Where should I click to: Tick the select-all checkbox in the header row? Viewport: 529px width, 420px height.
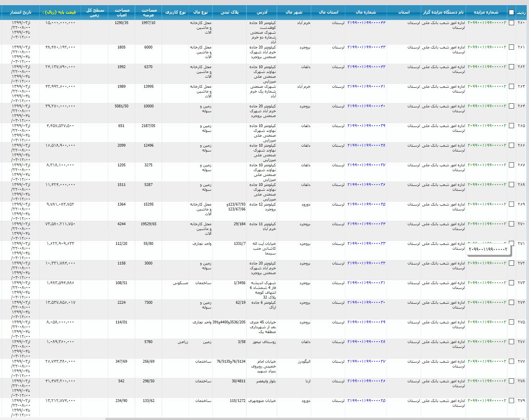click(x=511, y=12)
